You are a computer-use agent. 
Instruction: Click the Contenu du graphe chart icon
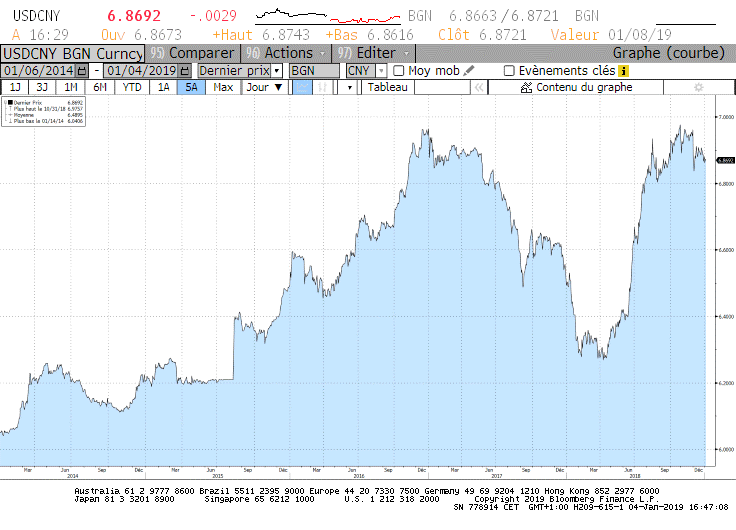526,87
